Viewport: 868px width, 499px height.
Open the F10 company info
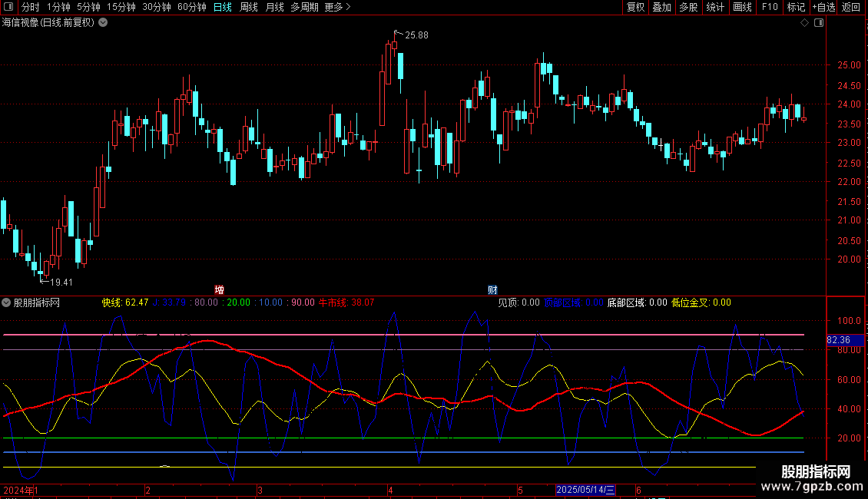click(x=770, y=7)
